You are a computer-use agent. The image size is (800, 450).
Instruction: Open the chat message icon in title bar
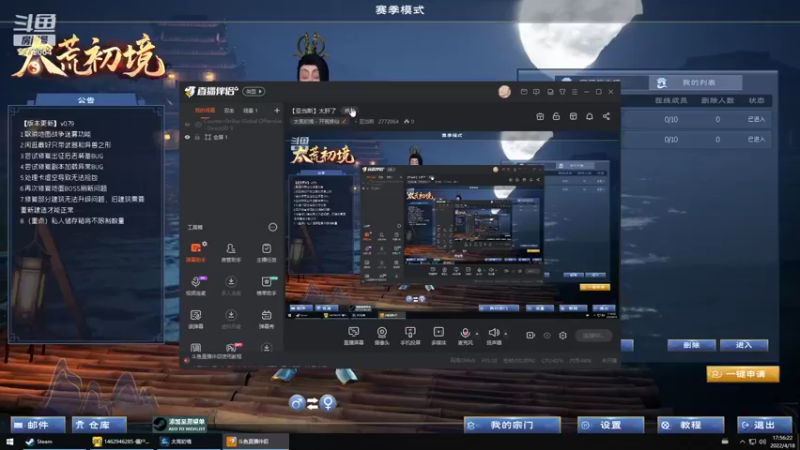click(536, 92)
